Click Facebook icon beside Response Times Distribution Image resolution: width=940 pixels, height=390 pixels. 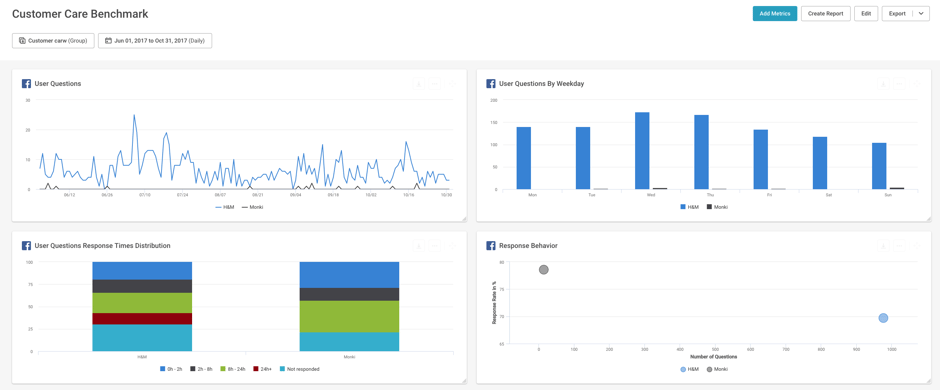click(26, 246)
